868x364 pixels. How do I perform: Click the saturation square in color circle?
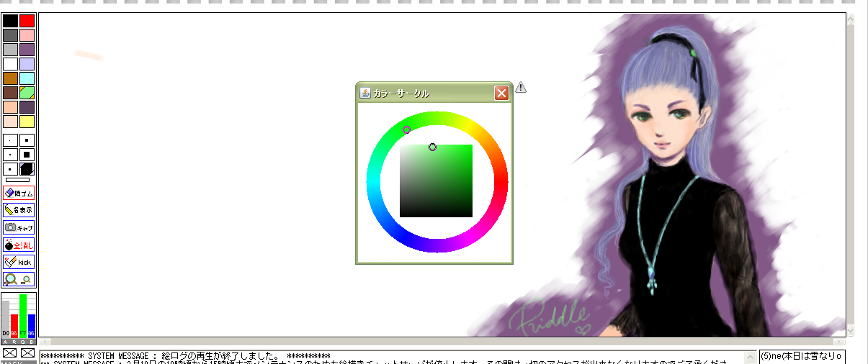[436, 181]
